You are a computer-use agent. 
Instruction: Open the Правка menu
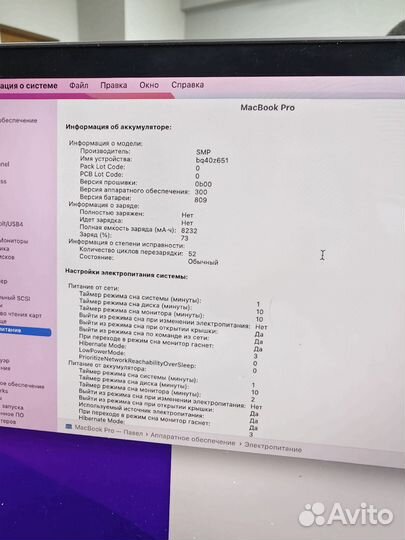point(114,85)
